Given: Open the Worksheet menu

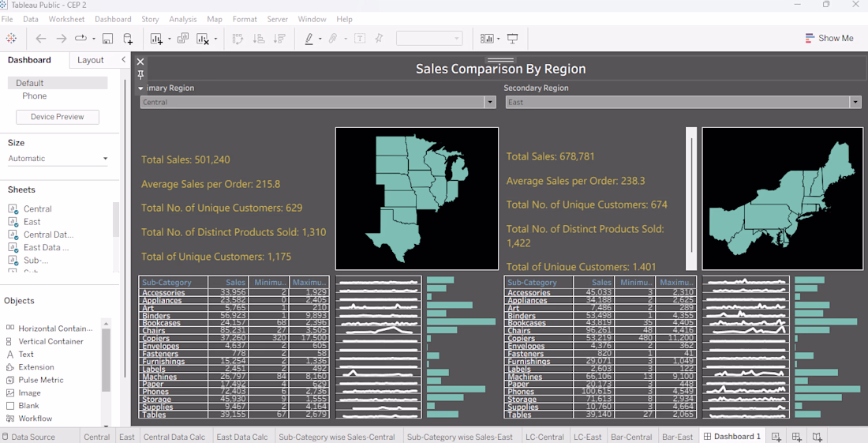Looking at the screenshot, I should [x=66, y=19].
